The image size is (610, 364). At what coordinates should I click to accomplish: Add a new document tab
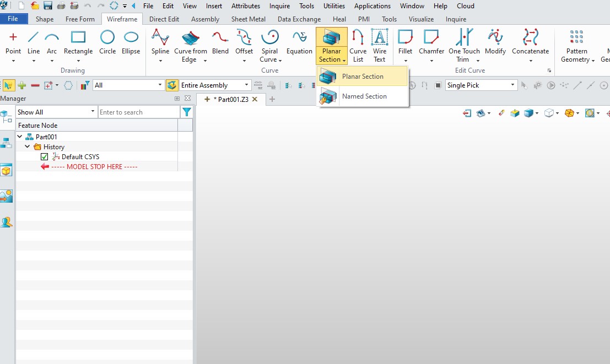[x=272, y=99]
